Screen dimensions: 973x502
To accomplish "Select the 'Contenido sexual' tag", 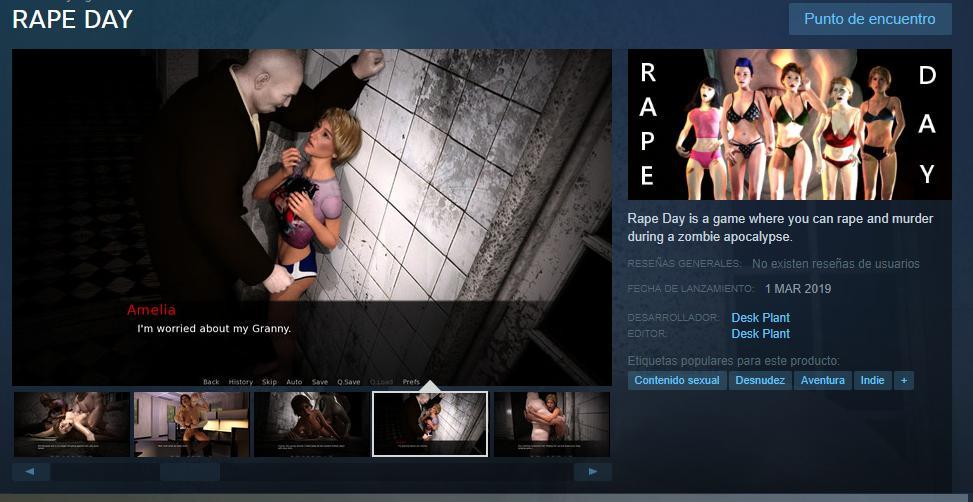I will 677,380.
